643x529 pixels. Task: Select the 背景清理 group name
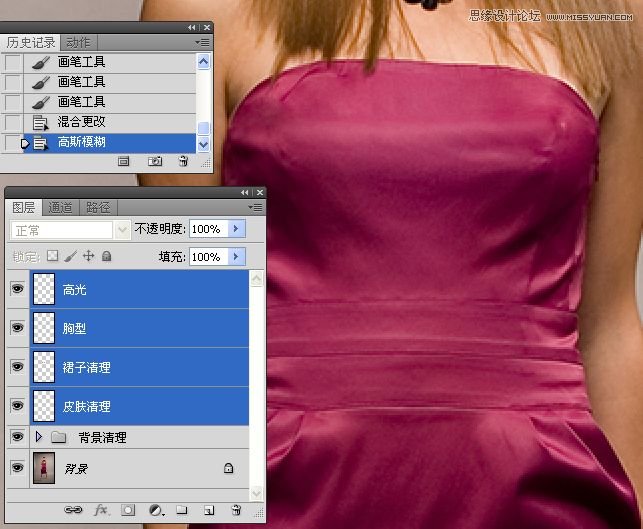click(102, 438)
